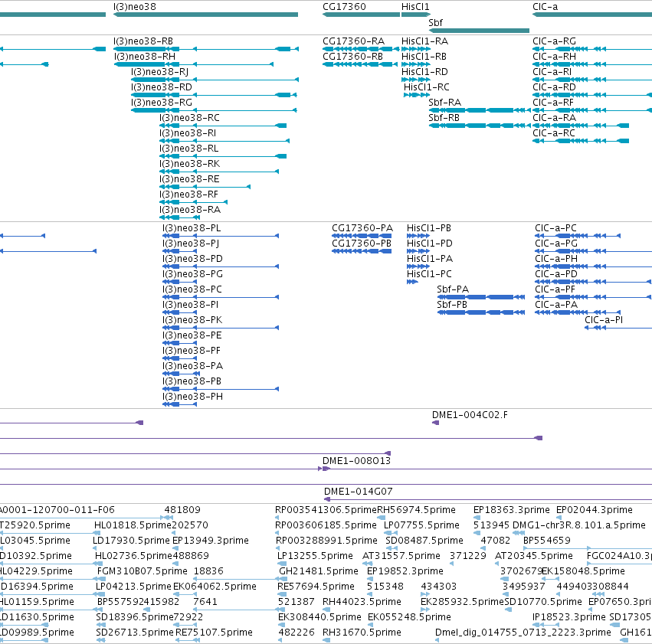Select feature DME1-004C02.F

[435, 423]
